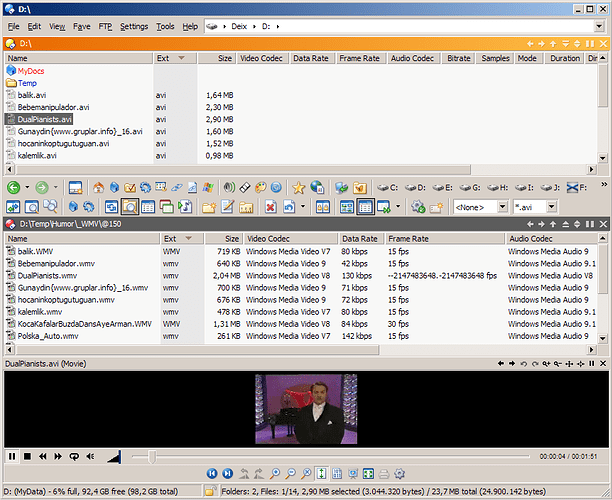Sort lower pane by Frame Rate column

445,239
